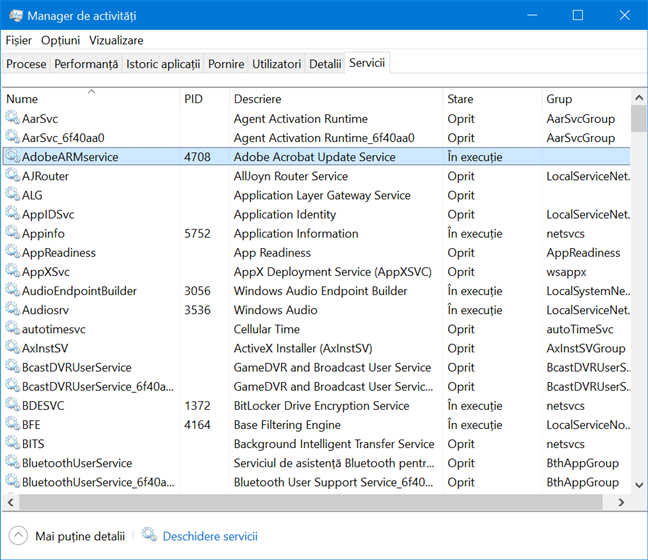Click PID 3536 of Audiosrv
The height and width of the screenshot is (560, 648).
tap(197, 310)
